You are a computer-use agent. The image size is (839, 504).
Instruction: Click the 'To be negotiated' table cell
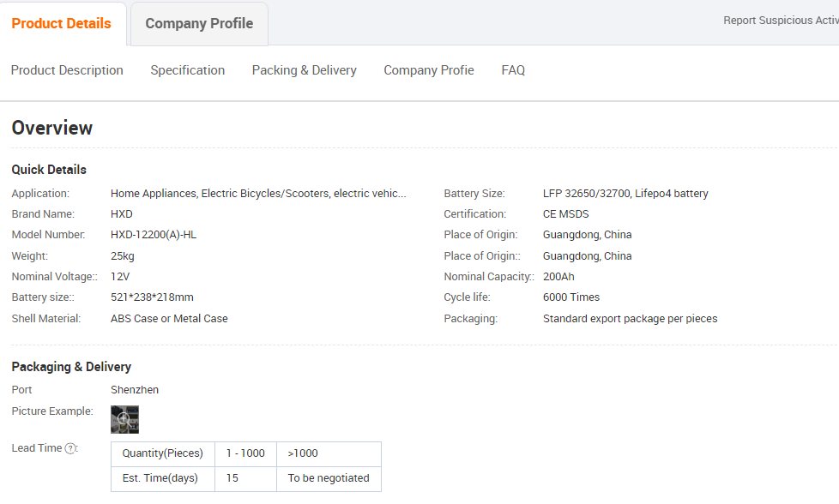pos(329,478)
